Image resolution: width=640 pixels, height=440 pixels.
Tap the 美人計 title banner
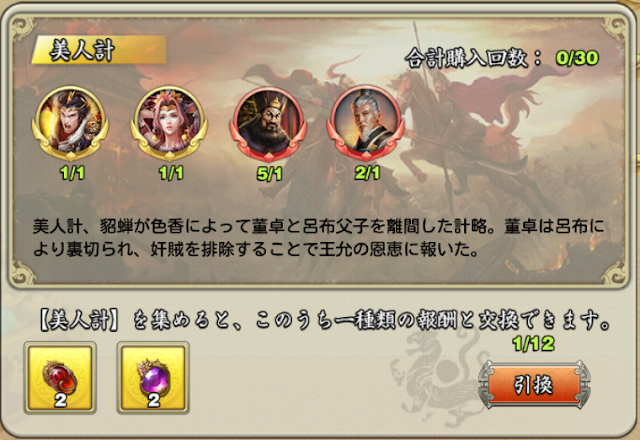[x=99, y=50]
